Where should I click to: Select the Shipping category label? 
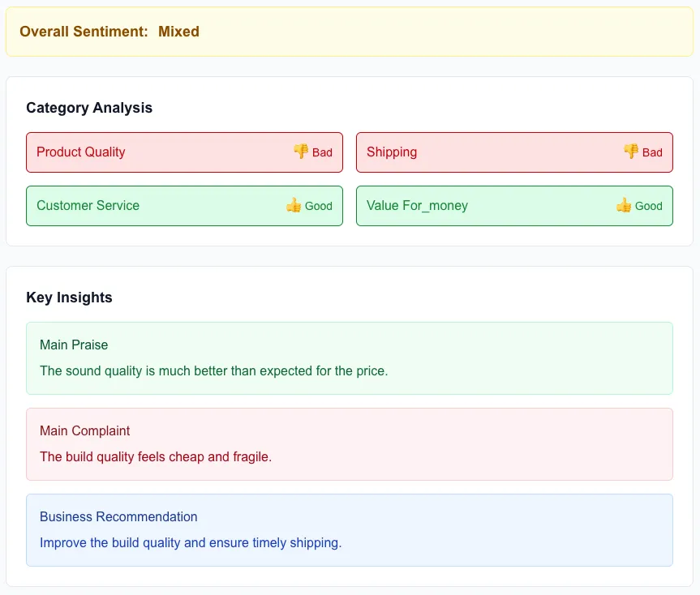[x=392, y=152]
